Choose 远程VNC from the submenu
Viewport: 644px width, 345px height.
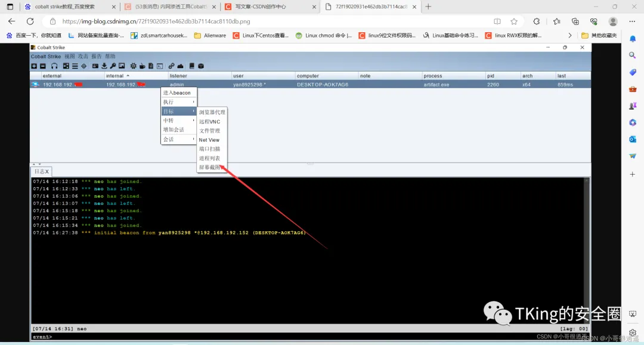(x=212, y=122)
